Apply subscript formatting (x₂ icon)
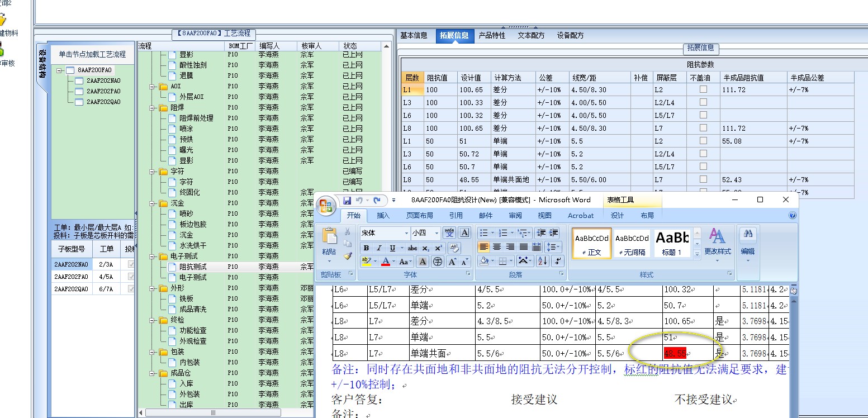 click(426, 248)
